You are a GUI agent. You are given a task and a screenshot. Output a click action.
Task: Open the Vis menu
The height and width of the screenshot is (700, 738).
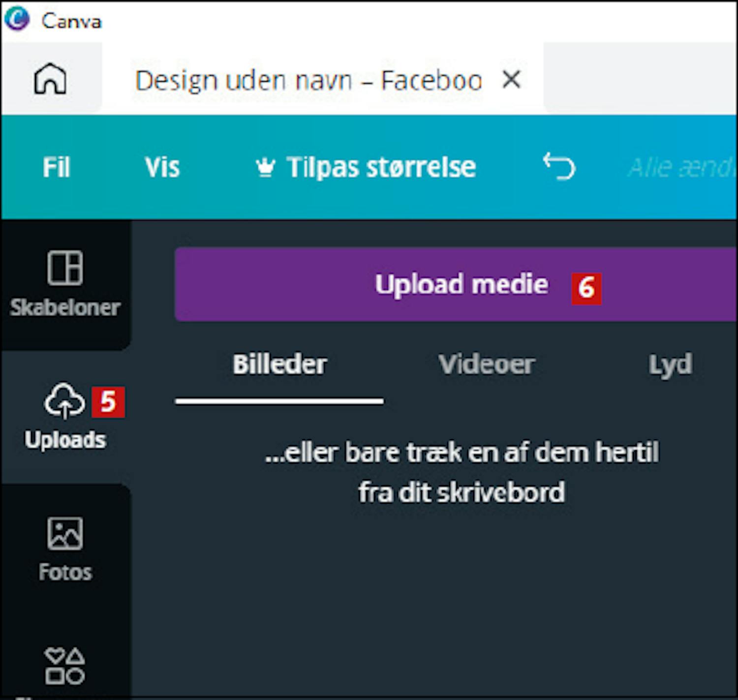162,167
